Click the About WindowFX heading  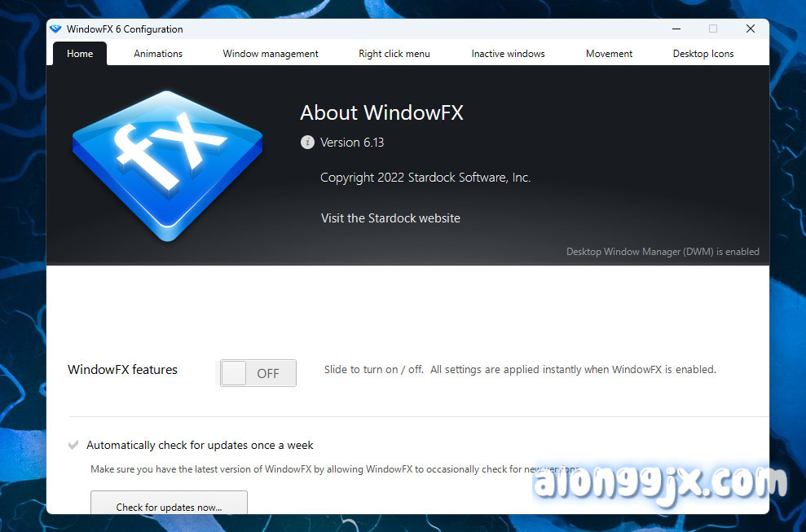point(381,112)
